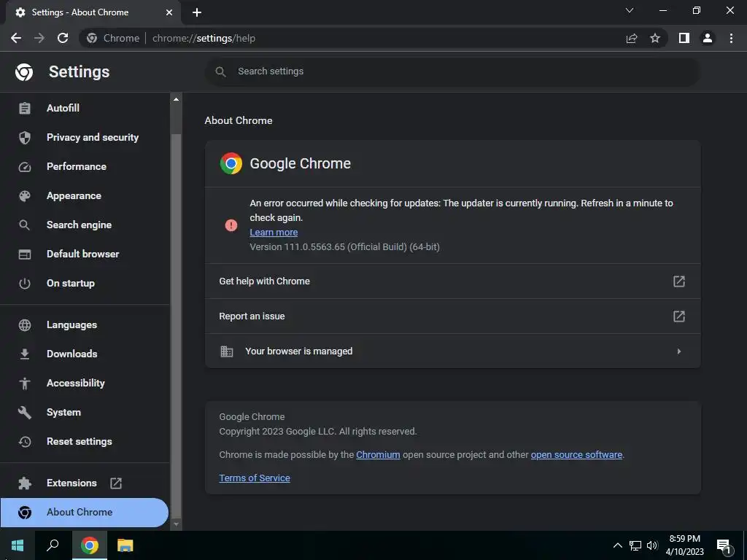Open the open source software link
The height and width of the screenshot is (560, 747).
[576, 455]
